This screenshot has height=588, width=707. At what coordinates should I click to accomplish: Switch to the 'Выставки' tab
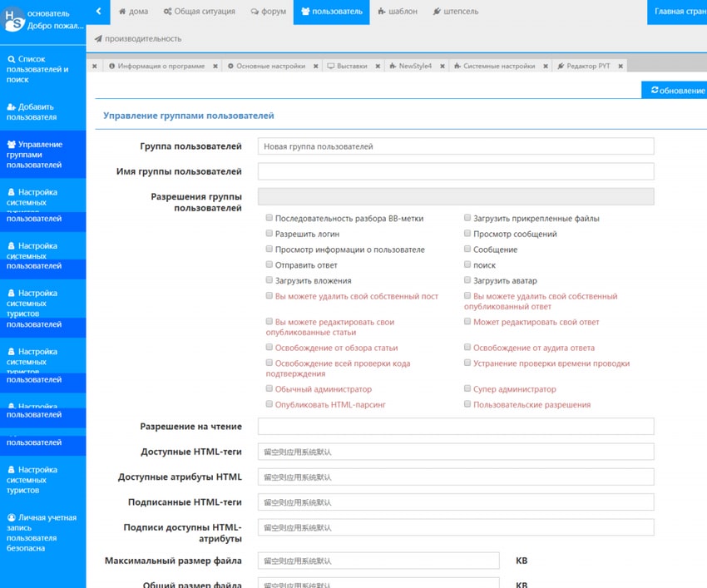click(348, 66)
